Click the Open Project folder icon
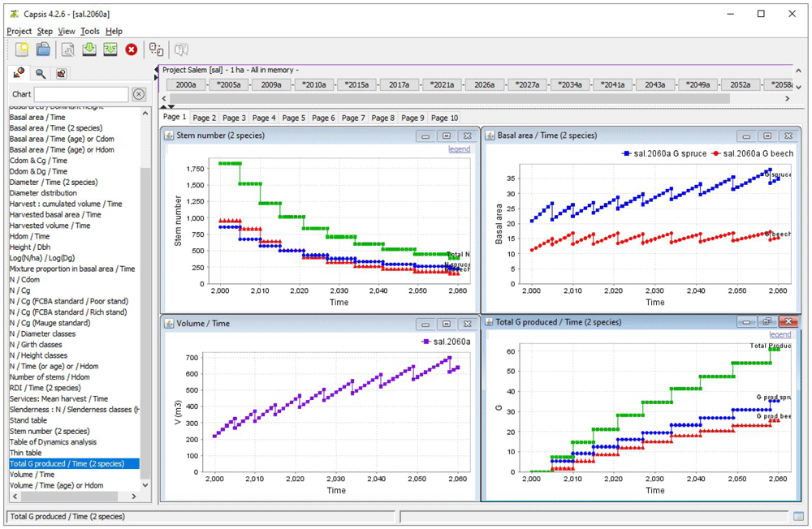Image resolution: width=812 pixels, height=529 pixels. click(x=44, y=49)
